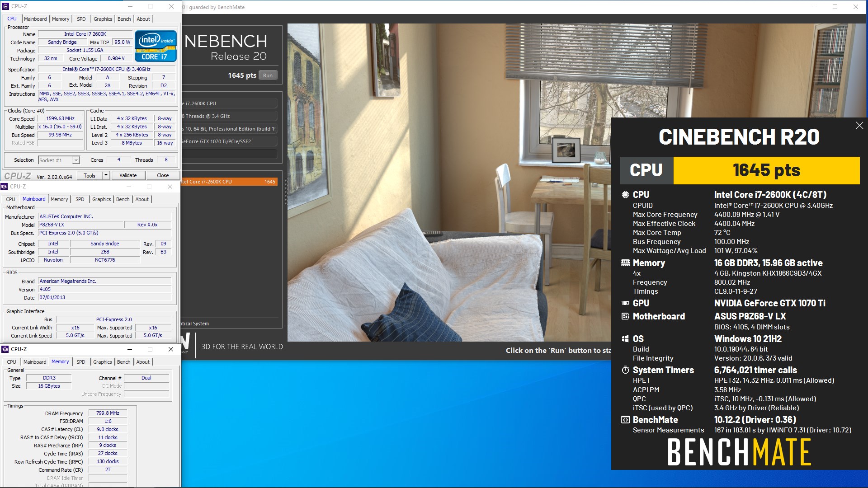Open the Tools button in CPU-Z
The width and height of the screenshot is (868, 488).
point(90,175)
